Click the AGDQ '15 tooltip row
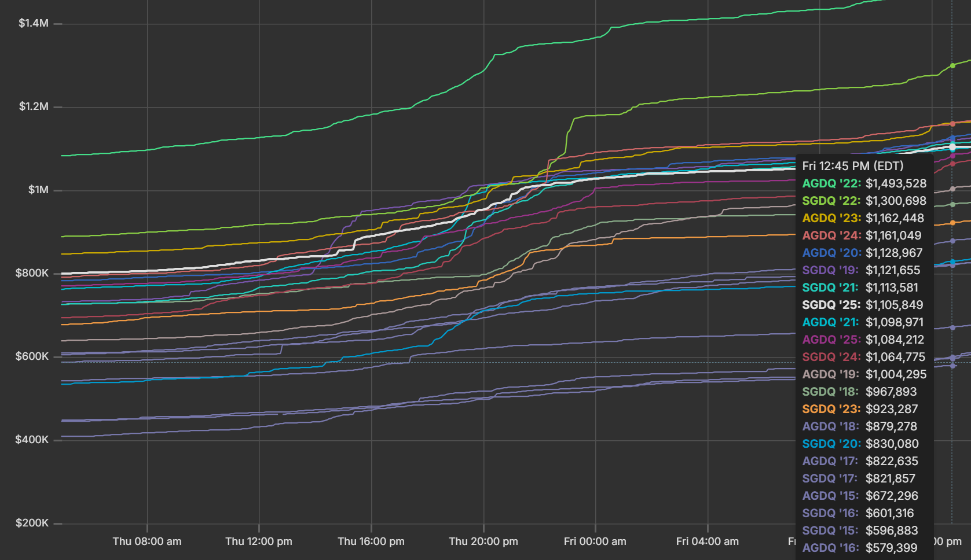The image size is (971, 560). pos(860,496)
